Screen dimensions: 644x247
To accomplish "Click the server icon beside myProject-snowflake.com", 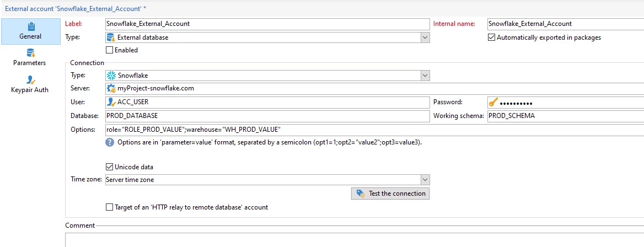I will pyautogui.click(x=111, y=88).
